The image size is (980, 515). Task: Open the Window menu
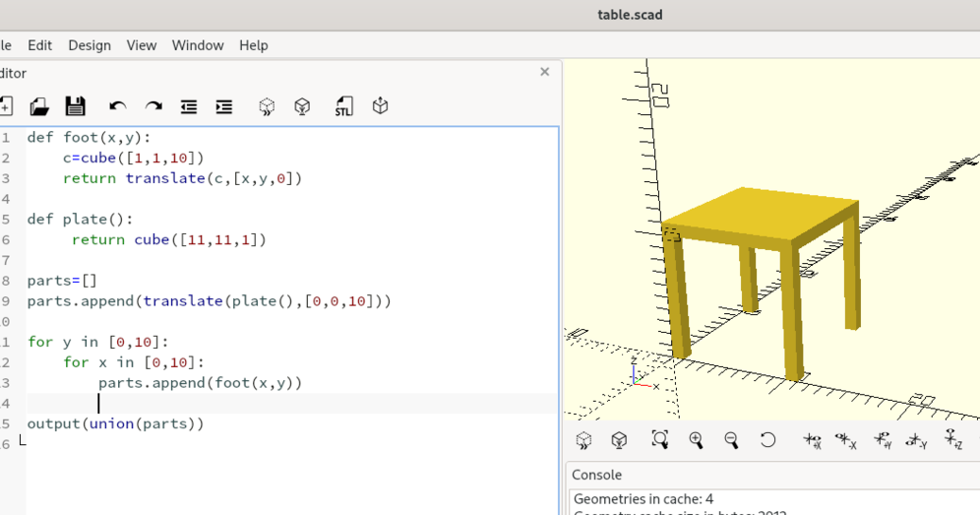198,45
